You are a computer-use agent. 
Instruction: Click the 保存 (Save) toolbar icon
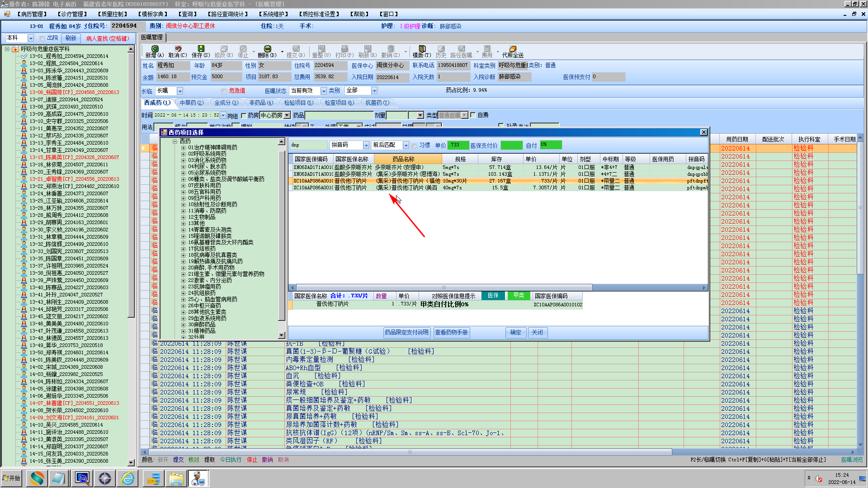click(201, 49)
